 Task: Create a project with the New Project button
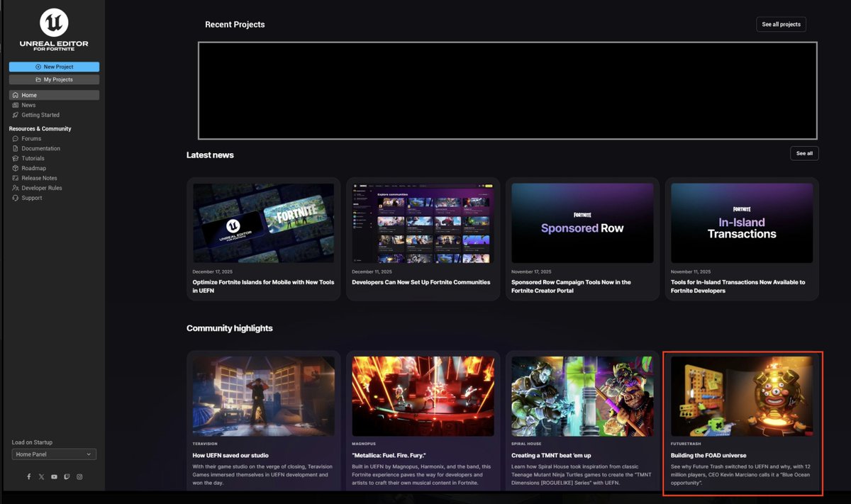click(54, 67)
